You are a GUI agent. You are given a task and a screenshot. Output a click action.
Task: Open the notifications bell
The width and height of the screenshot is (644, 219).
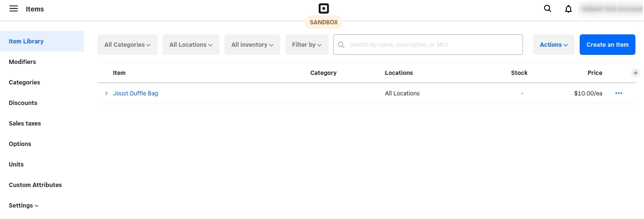pyautogui.click(x=568, y=9)
